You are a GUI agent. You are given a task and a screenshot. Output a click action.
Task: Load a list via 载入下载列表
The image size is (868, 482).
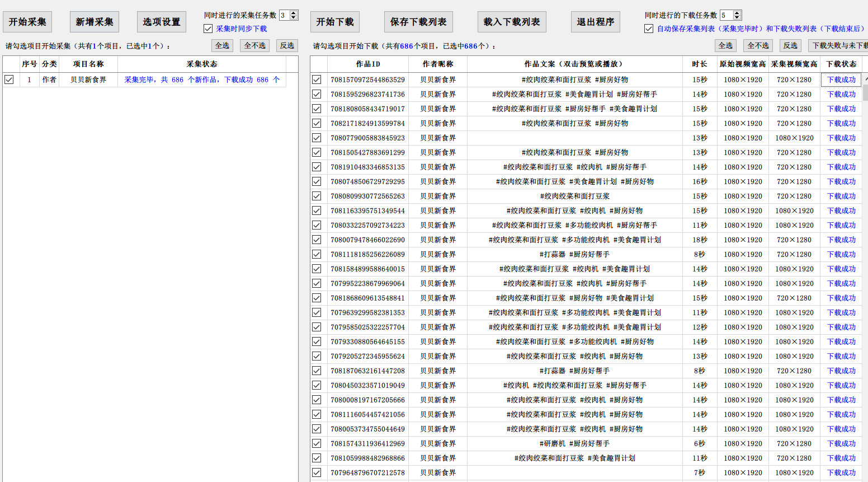[x=511, y=22]
